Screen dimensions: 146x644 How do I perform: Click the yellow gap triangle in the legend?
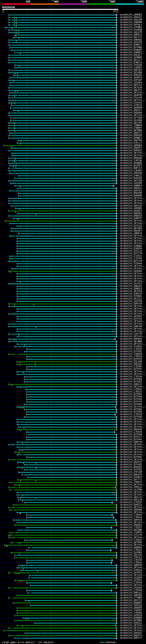[x=19, y=642]
